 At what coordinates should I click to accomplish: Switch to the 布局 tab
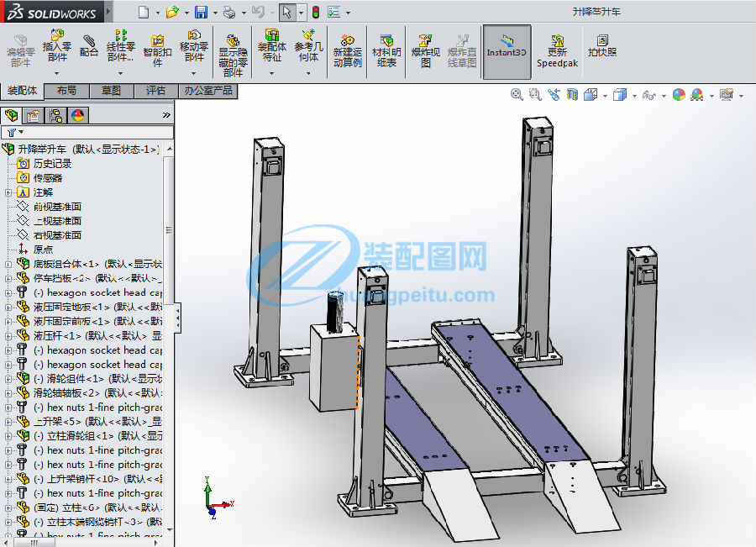(66, 91)
